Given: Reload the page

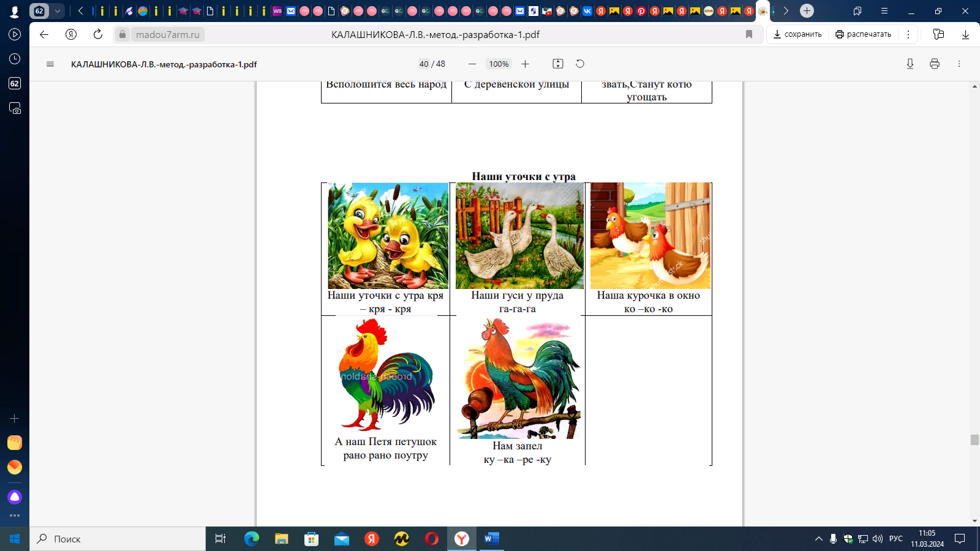Looking at the screenshot, I should click(98, 34).
